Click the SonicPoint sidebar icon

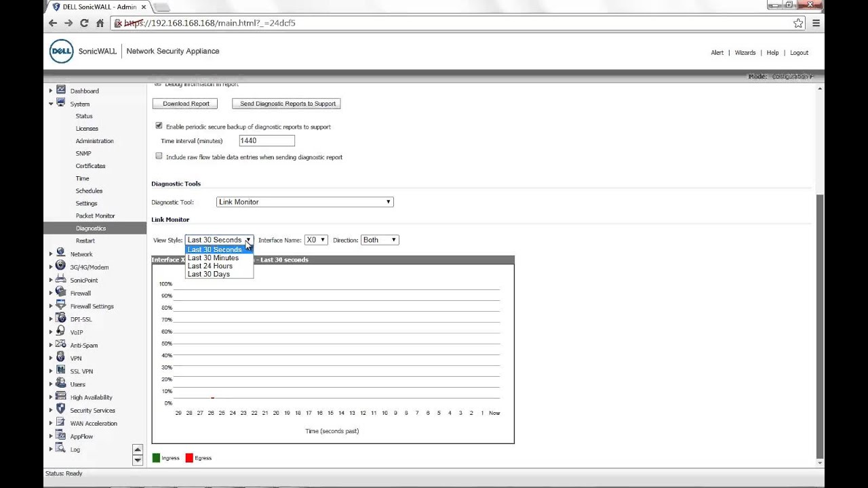[x=61, y=279]
